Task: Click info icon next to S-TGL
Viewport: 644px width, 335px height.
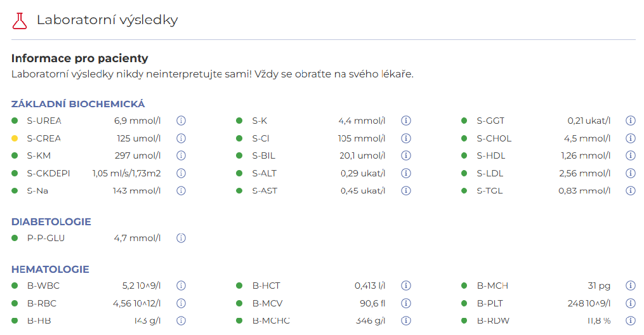Action: click(631, 191)
